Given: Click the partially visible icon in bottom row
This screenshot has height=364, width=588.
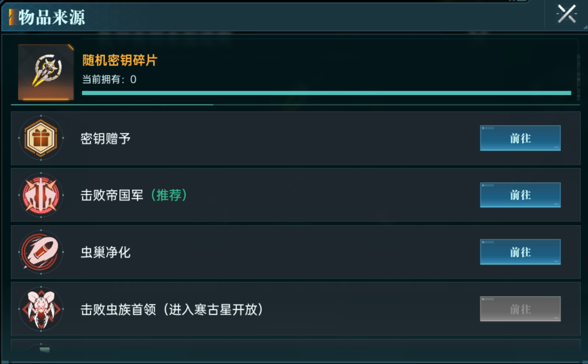Looking at the screenshot, I should click(42, 349).
